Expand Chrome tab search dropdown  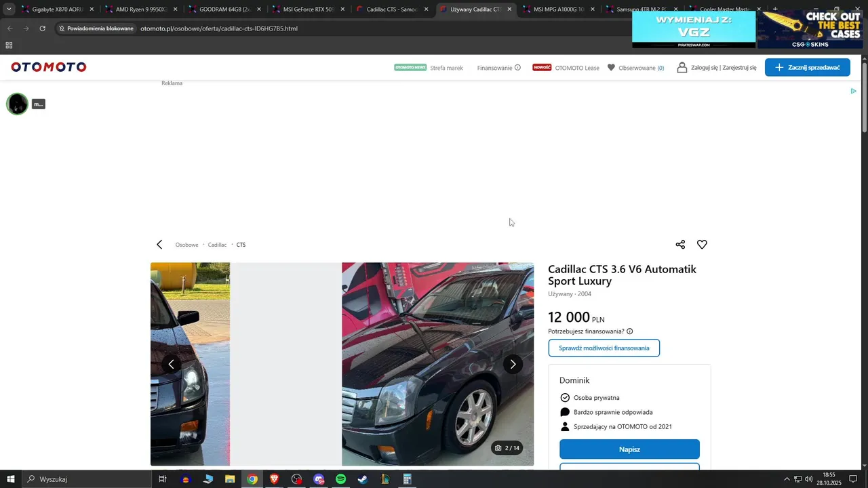click(9, 9)
